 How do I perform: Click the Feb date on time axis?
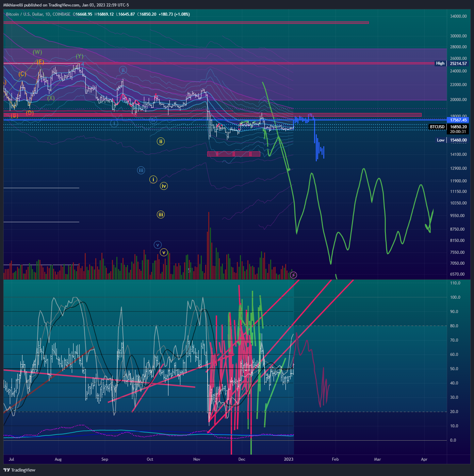pos(335,459)
